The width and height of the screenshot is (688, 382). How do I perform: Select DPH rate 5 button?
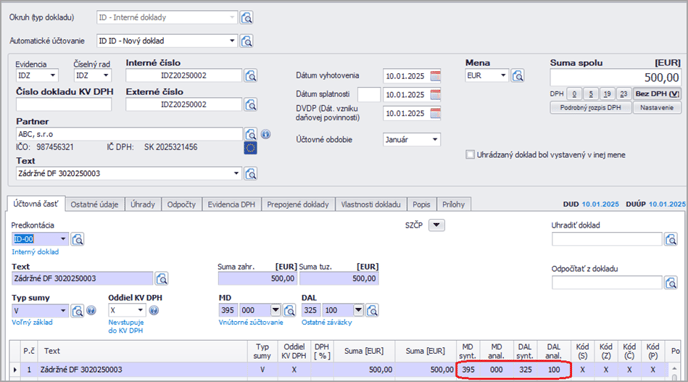591,94
